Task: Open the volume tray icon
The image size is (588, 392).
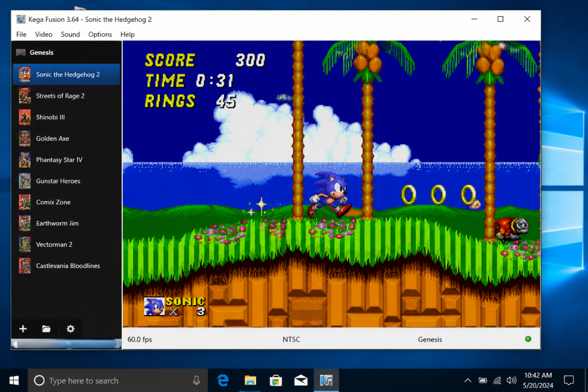Action: click(511, 381)
